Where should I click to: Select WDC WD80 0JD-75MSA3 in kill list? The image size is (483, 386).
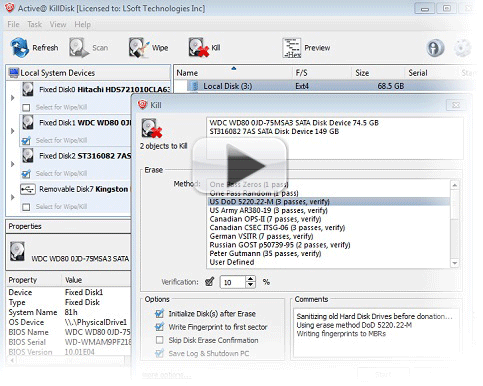click(x=294, y=123)
